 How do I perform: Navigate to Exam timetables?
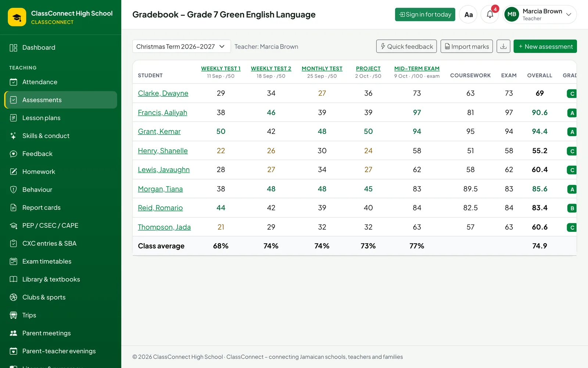[61, 261]
